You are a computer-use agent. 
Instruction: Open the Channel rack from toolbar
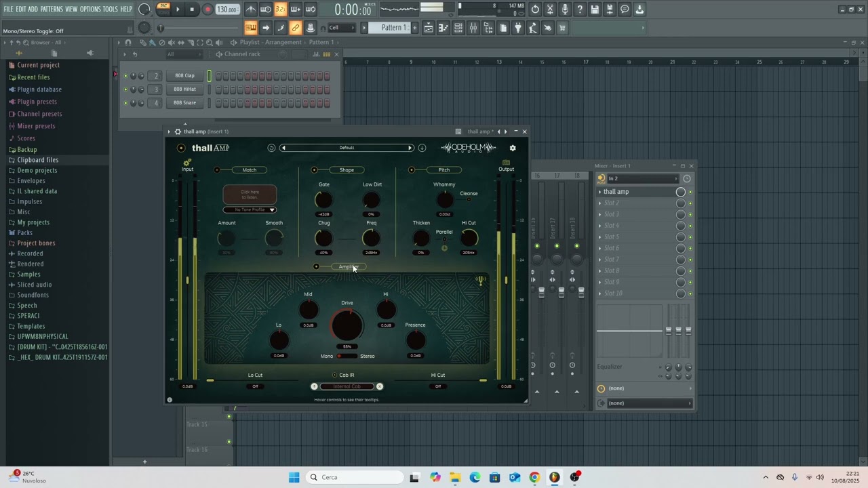point(458,28)
